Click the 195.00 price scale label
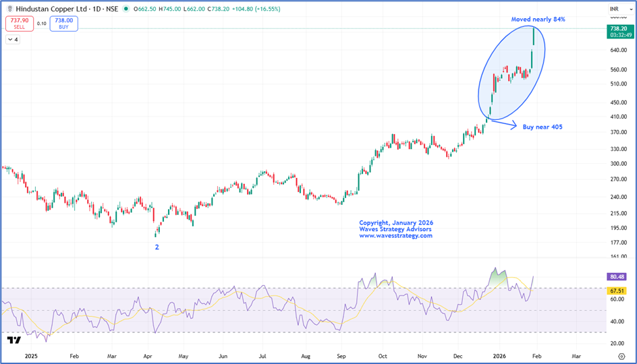 (618, 228)
